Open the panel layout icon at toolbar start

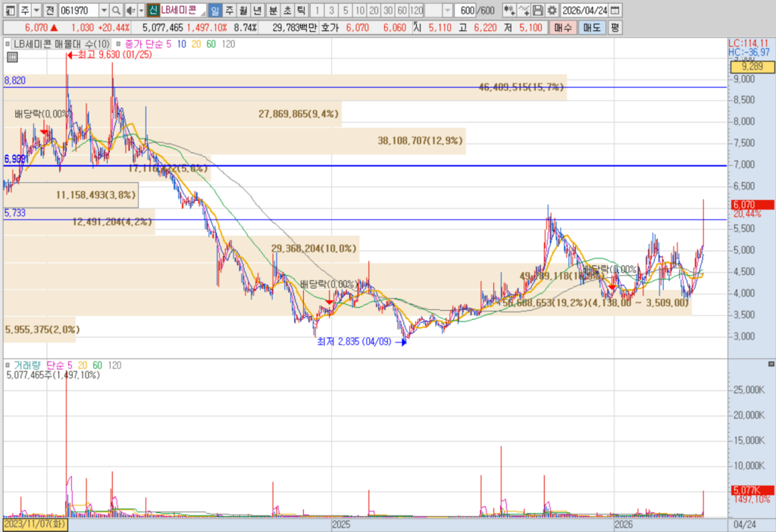(x=9, y=11)
